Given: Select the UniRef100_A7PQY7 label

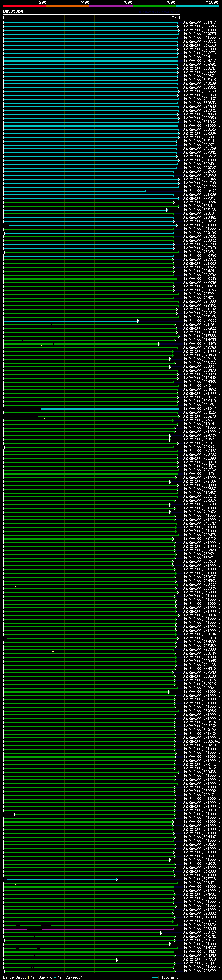Looking at the screenshot, I should [199, 199].
